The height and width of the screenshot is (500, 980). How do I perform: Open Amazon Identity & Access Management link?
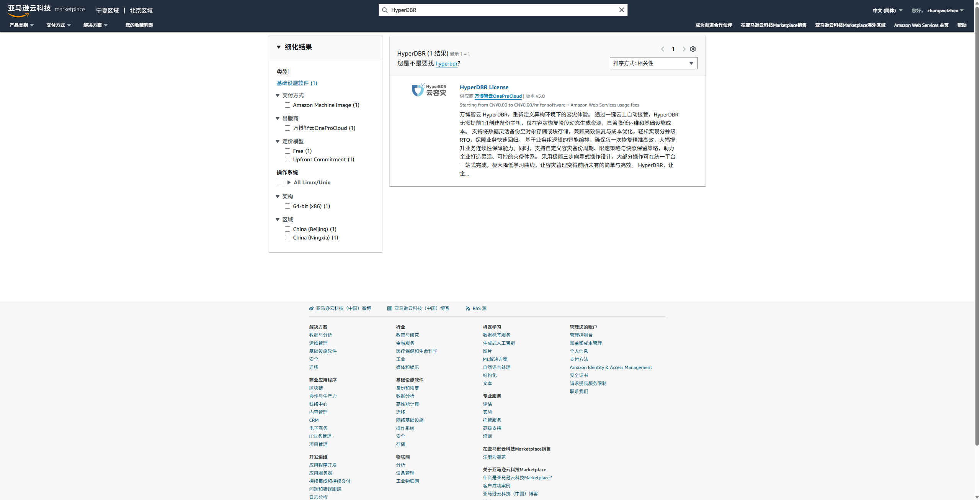[611, 367]
